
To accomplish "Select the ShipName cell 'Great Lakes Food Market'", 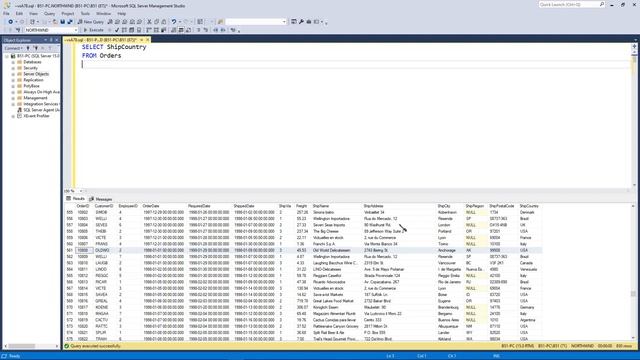I will [x=333, y=301].
